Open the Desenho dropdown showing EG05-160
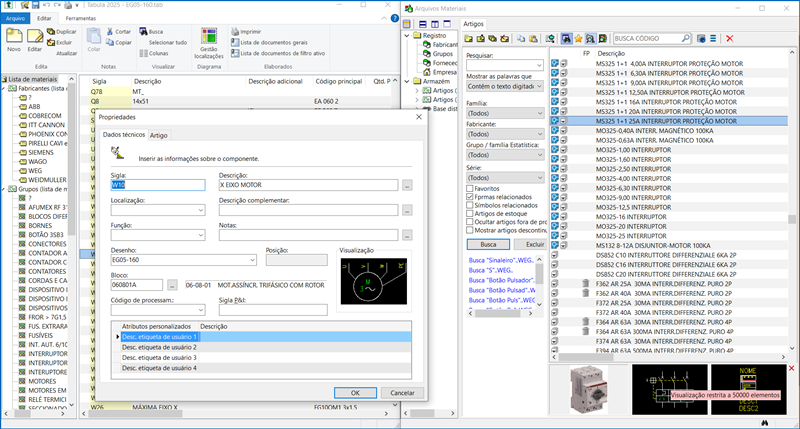This screenshot has width=800, height=429. coord(252,260)
